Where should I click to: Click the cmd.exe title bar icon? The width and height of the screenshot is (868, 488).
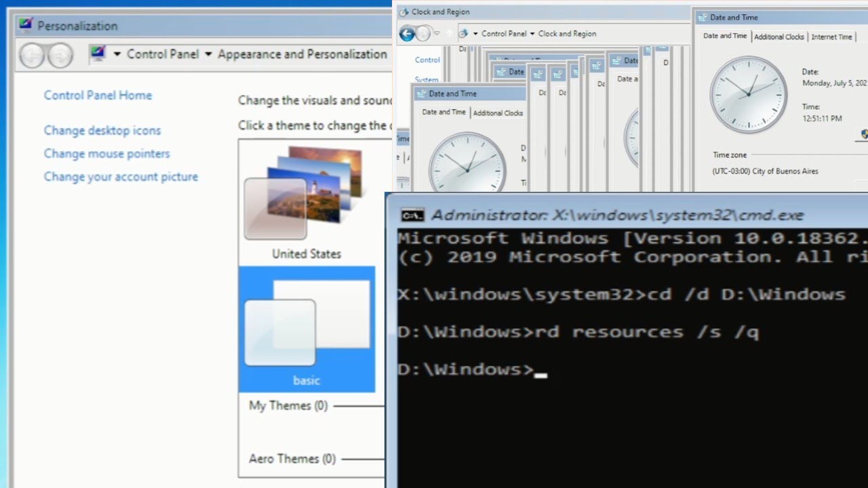click(x=412, y=216)
